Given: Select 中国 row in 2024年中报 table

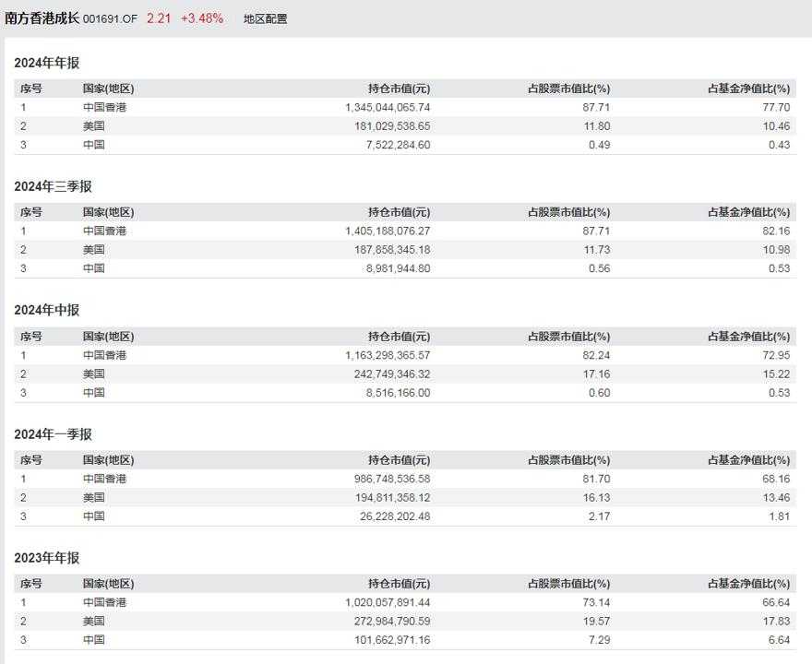Looking at the screenshot, I should coord(405,393).
